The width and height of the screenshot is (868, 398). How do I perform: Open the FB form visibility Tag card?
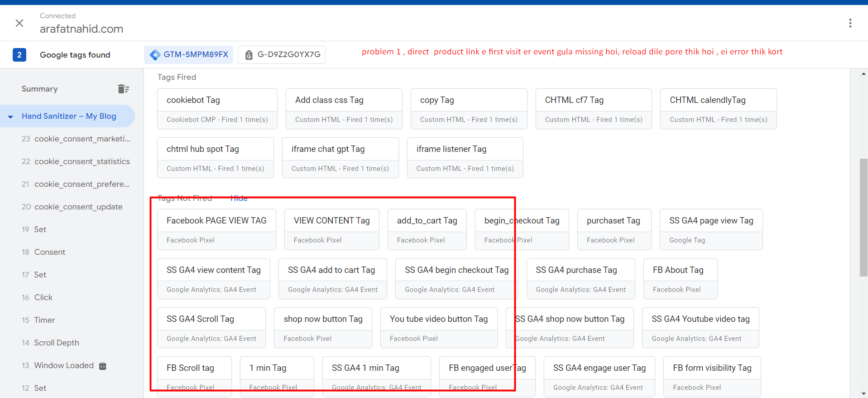pos(712,377)
